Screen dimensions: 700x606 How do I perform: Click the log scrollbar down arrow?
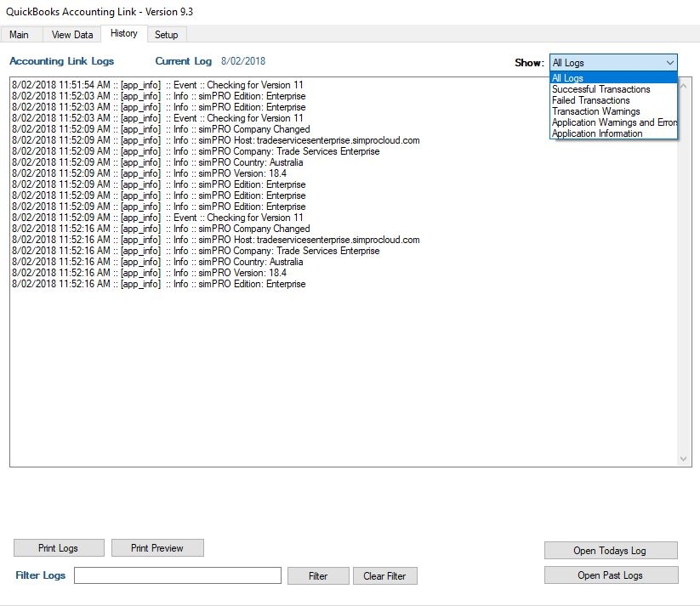click(x=683, y=459)
